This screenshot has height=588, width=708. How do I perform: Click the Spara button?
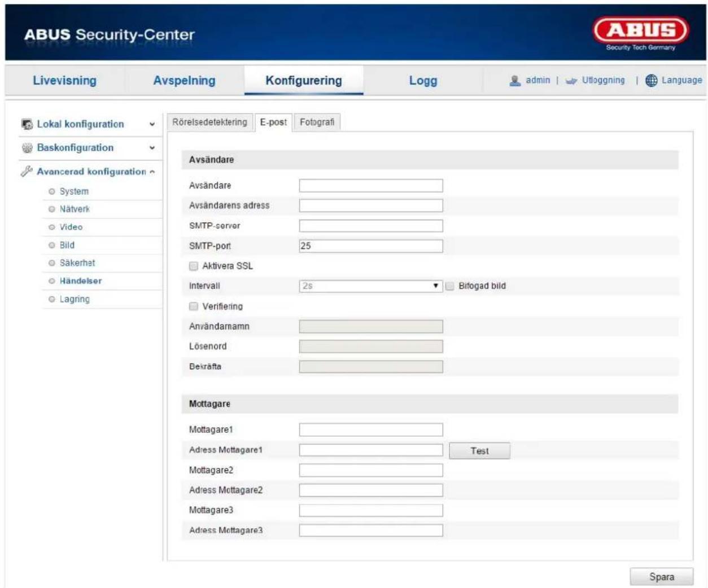point(662,577)
